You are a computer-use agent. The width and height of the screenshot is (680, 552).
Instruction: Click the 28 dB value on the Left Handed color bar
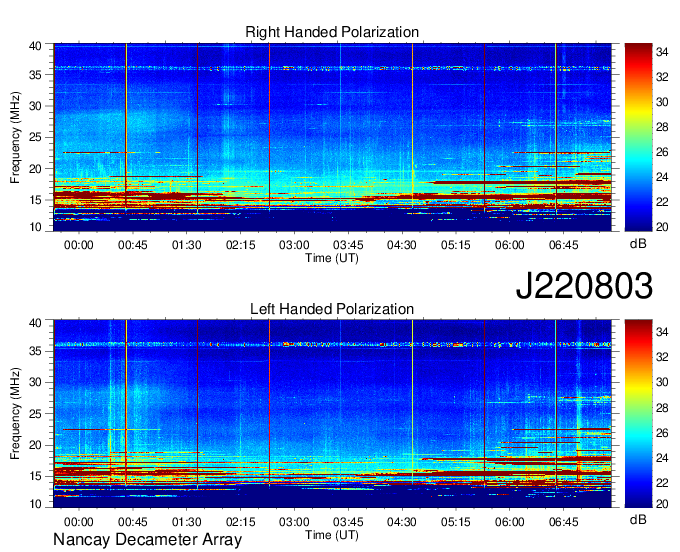(662, 408)
